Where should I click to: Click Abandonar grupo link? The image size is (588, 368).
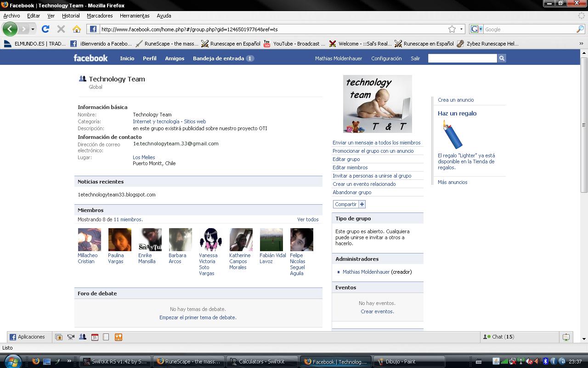point(352,192)
